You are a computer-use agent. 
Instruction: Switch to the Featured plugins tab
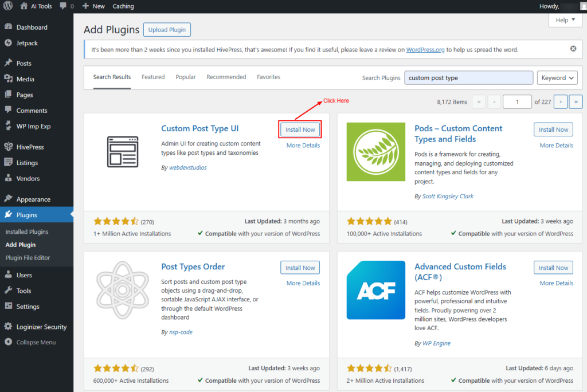pos(153,77)
